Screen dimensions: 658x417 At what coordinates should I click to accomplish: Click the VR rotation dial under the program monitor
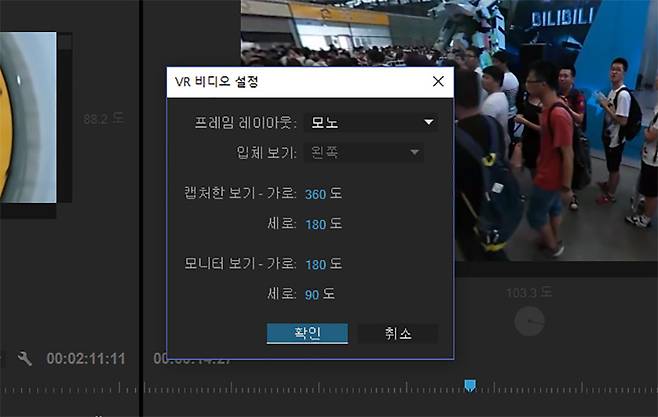pyautogui.click(x=529, y=321)
